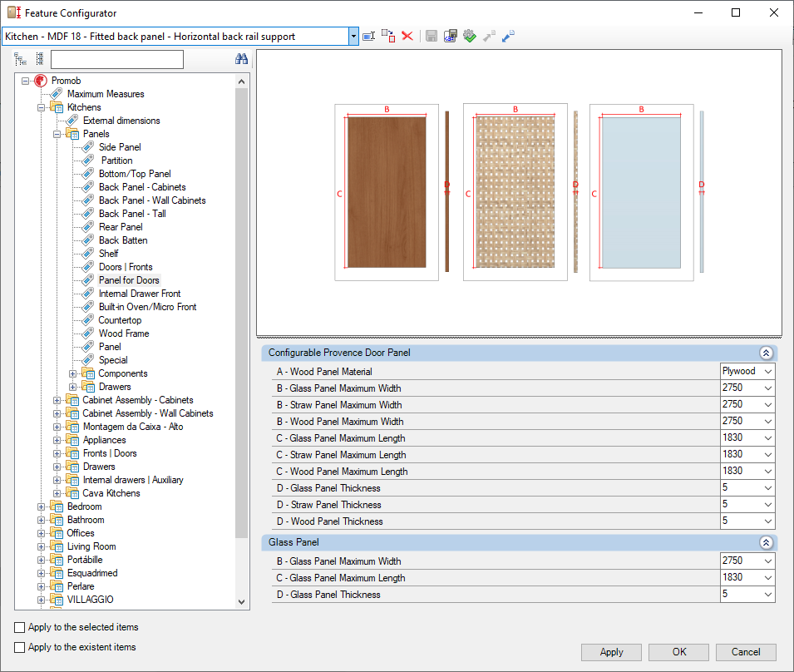Click the duplicate configuration icon
This screenshot has height=672, width=794.
click(388, 36)
